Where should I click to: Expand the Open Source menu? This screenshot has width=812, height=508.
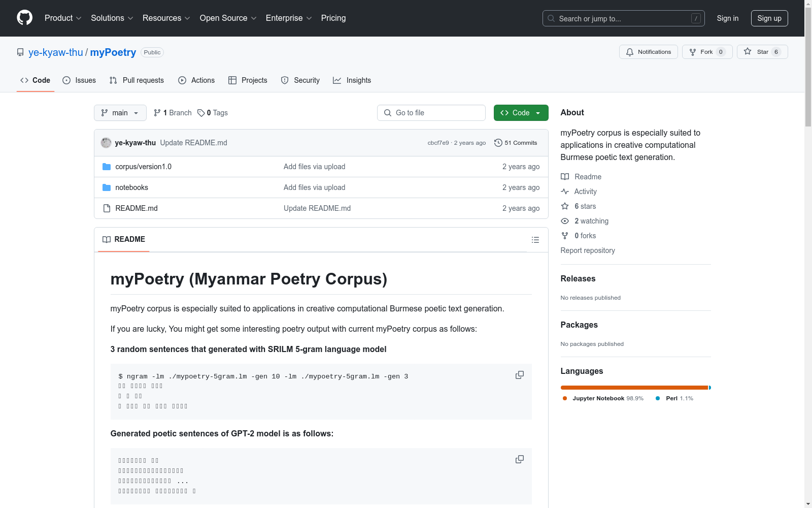pyautogui.click(x=228, y=18)
